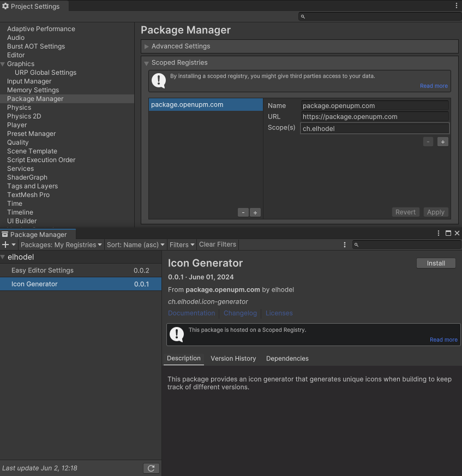The height and width of the screenshot is (476, 462).
Task: Switch to the Dependencies tab
Action: (x=287, y=359)
